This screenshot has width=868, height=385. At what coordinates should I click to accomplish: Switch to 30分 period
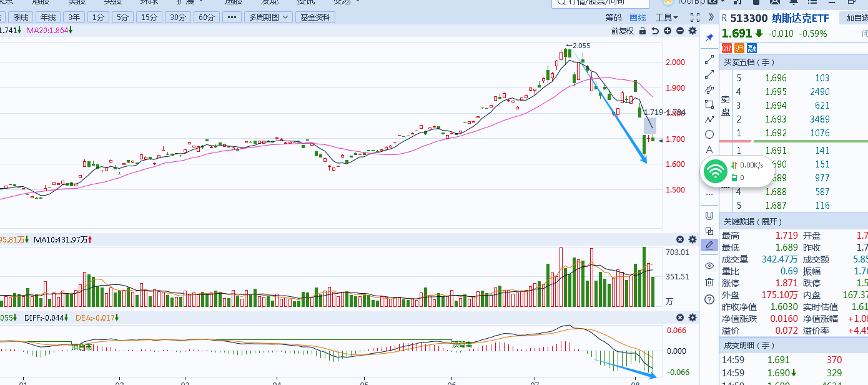(178, 17)
